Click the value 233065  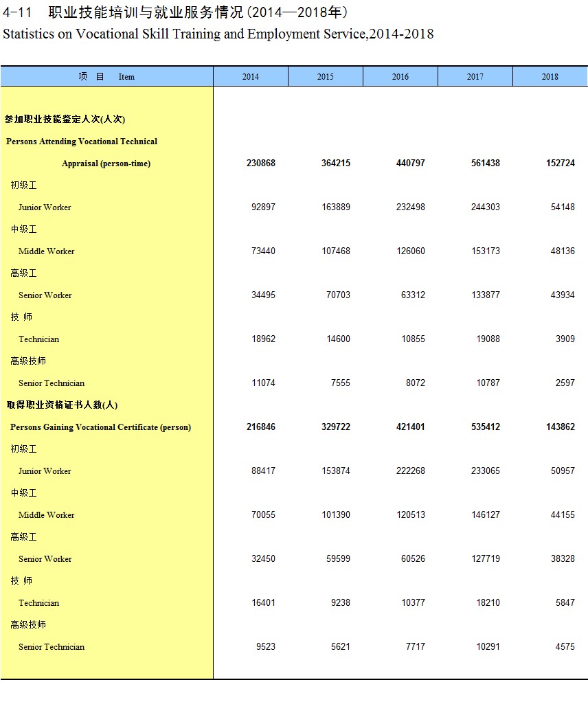486,471
